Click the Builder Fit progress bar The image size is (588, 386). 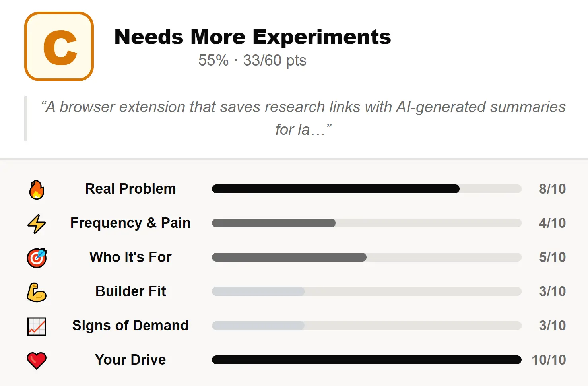point(366,291)
